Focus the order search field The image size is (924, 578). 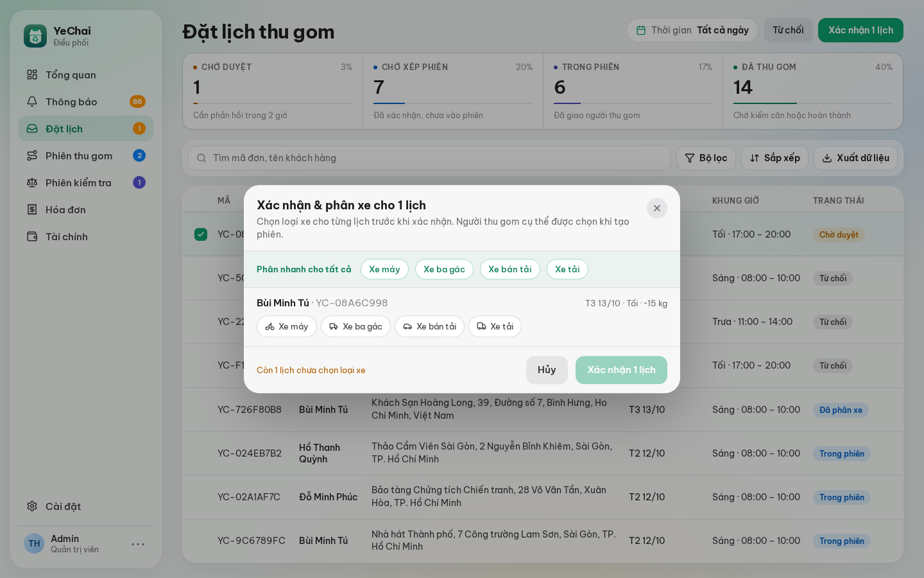[429, 158]
